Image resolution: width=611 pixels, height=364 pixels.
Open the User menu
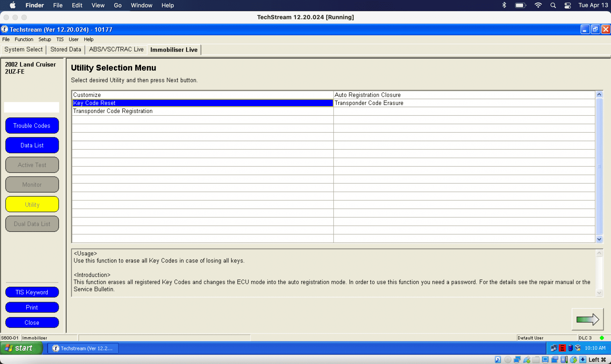click(74, 39)
